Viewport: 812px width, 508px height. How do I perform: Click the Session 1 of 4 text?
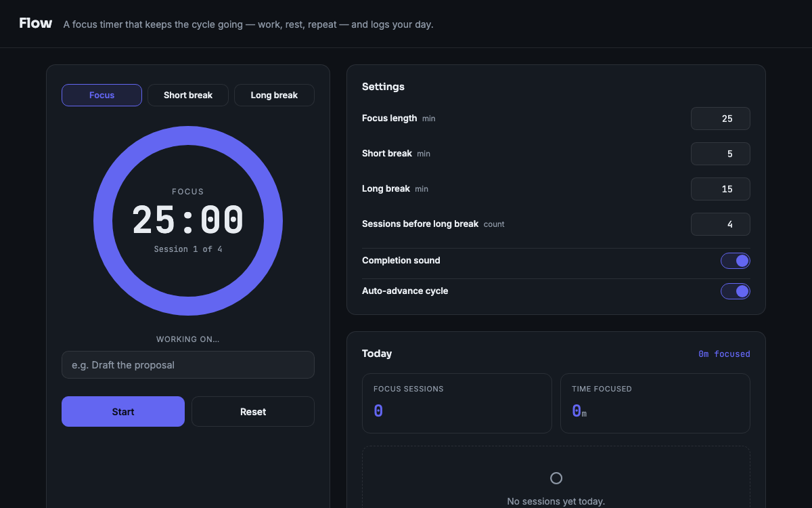188,249
